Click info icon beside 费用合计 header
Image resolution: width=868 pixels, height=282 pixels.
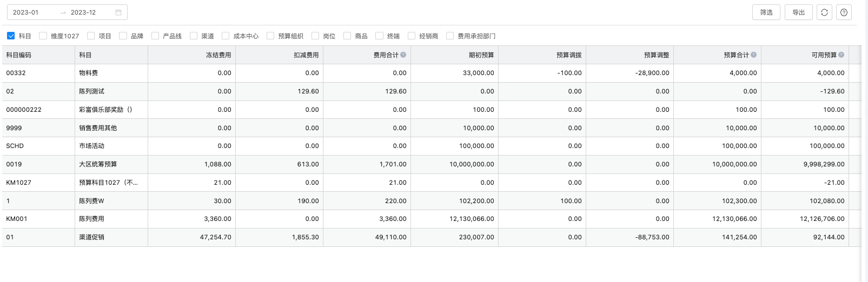tap(403, 55)
